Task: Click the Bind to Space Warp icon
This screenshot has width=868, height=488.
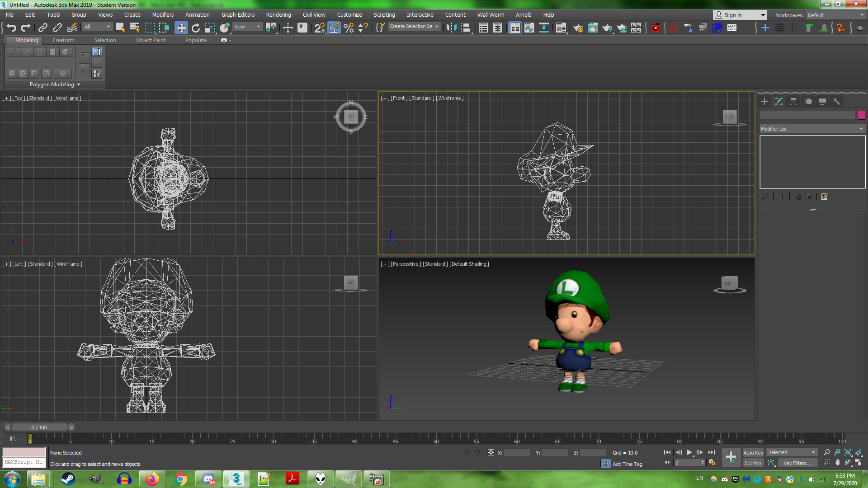Action: click(72, 28)
